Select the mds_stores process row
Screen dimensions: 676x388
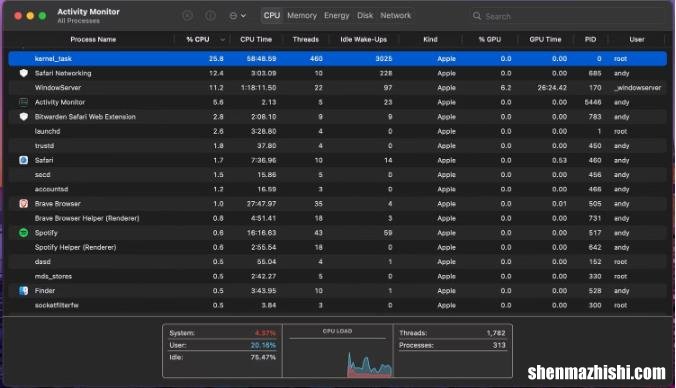(338, 276)
